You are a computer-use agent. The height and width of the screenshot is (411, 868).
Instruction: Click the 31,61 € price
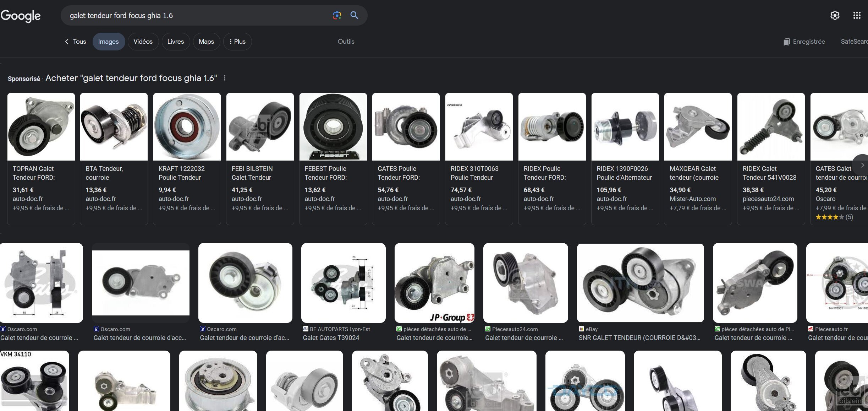(23, 190)
